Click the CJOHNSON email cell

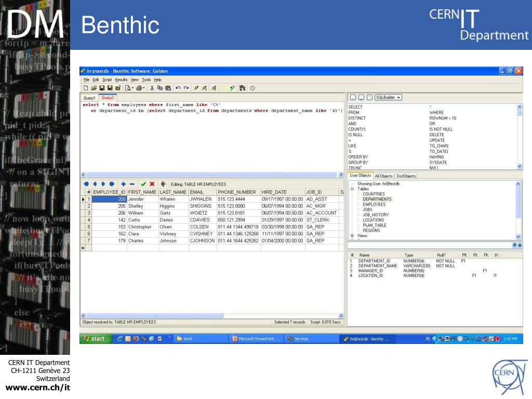(203, 241)
